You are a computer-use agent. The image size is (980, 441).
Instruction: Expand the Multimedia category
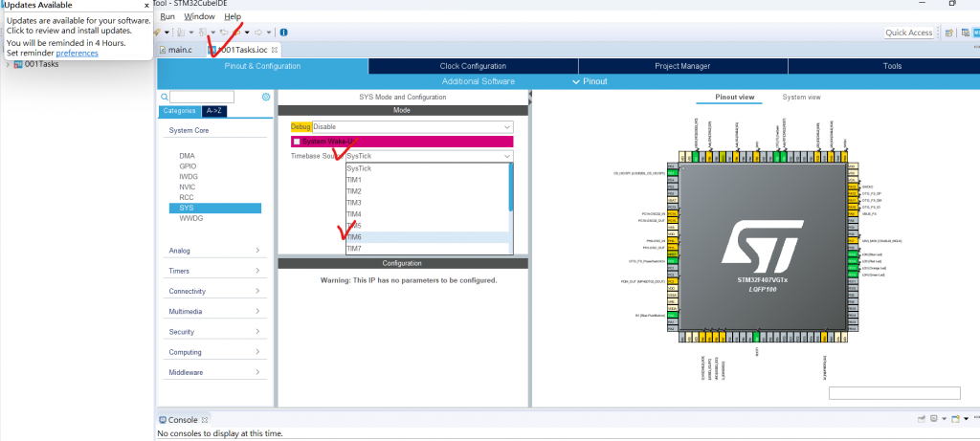[215, 312]
